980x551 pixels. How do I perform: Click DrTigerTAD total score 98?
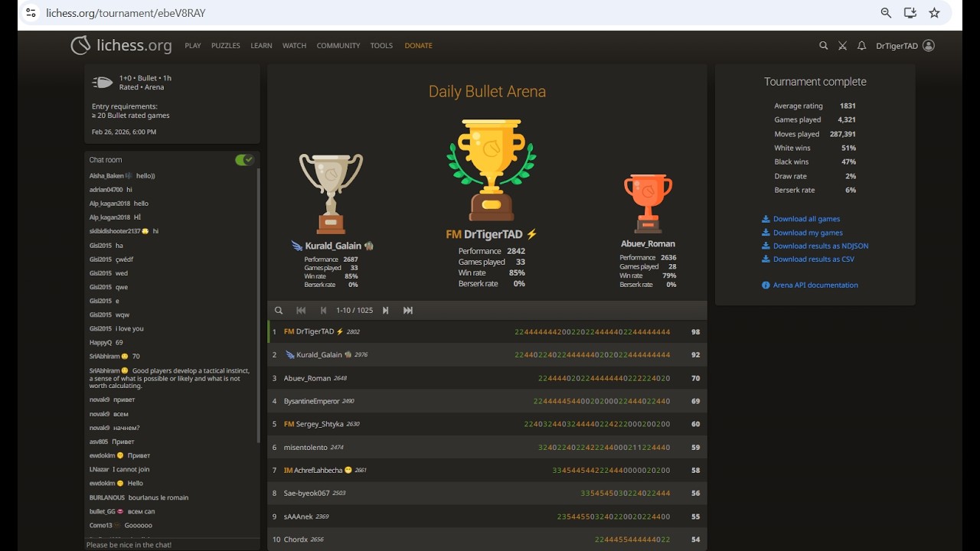point(695,332)
